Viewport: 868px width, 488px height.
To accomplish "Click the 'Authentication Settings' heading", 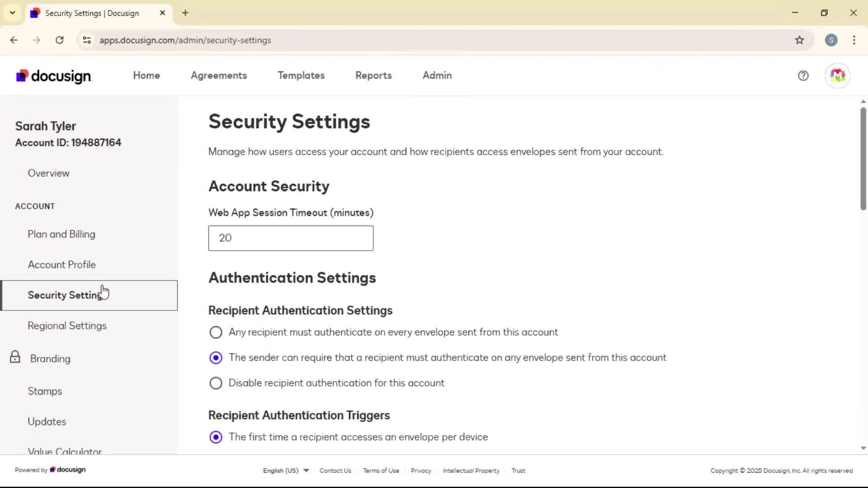I will click(292, 277).
